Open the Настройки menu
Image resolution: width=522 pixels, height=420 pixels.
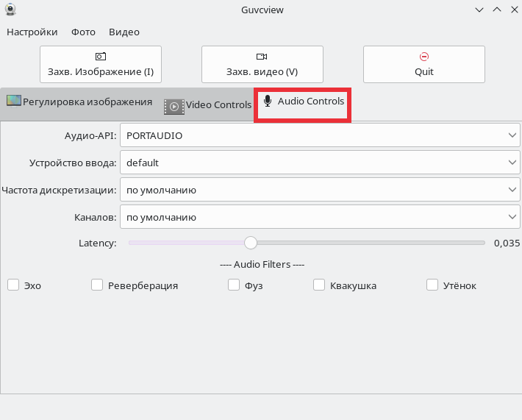(32, 32)
